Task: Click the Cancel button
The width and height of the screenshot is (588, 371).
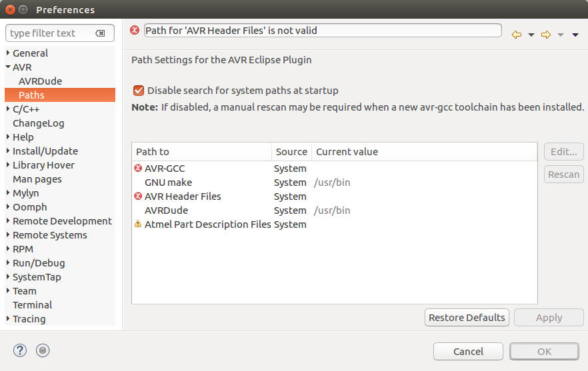Action: click(468, 351)
